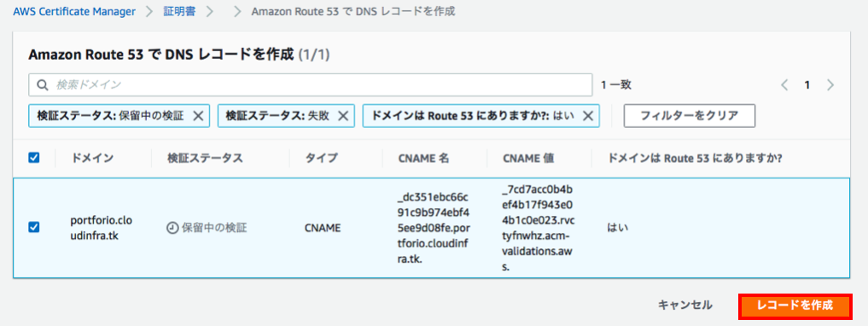Click the 1 一致 match count text
This screenshot has height=326, width=868.
coord(616,85)
